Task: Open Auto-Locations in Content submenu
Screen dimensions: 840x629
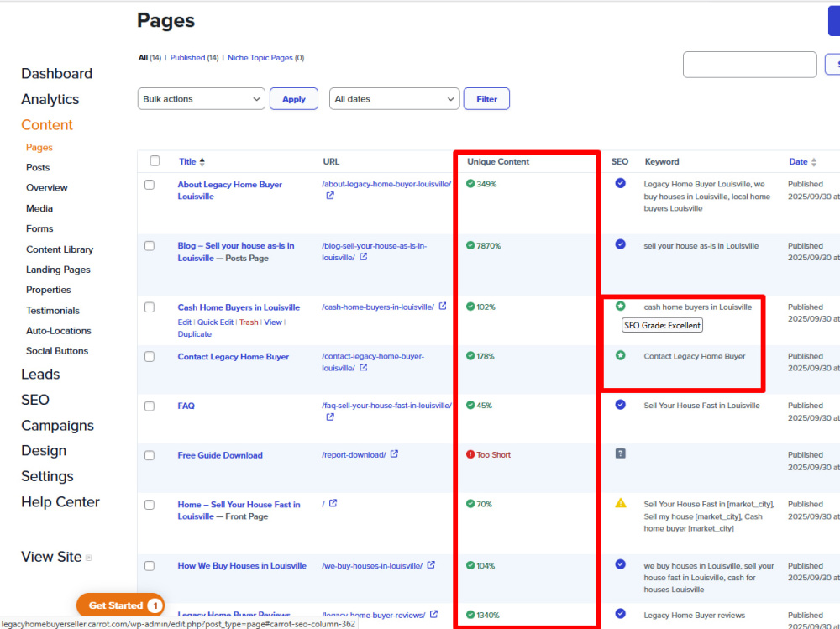Action: click(59, 331)
